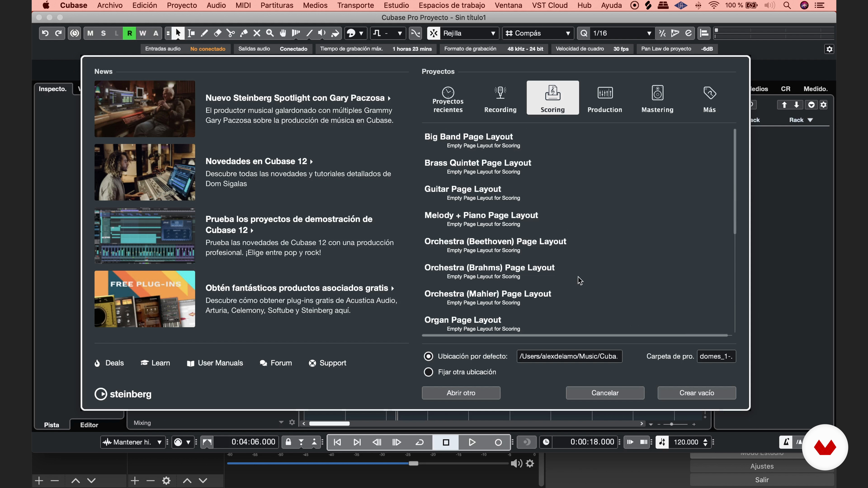Viewport: 868px width, 488px height.
Task: Select the Mute X tool
Action: tap(257, 33)
